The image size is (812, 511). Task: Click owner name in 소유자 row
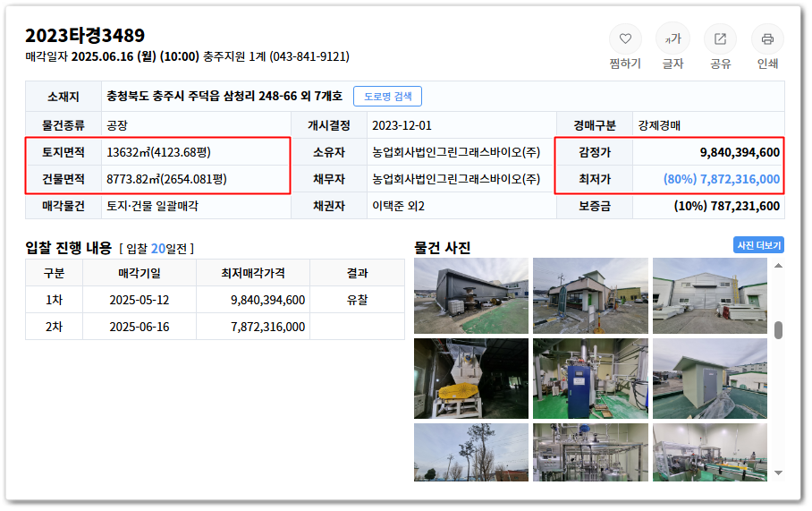click(x=456, y=152)
